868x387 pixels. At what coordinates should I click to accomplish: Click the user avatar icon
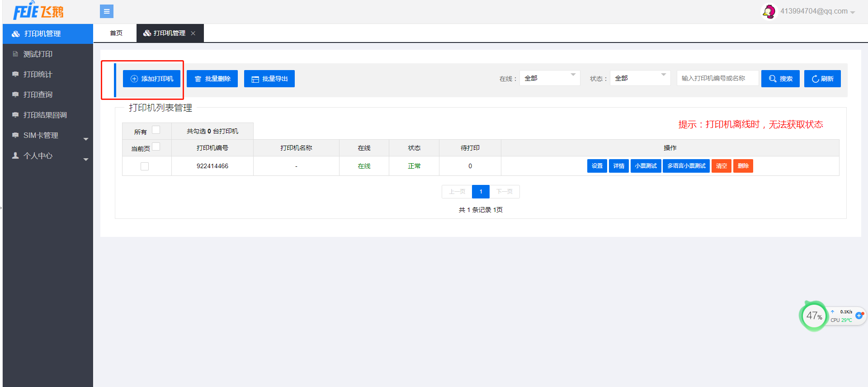[769, 11]
